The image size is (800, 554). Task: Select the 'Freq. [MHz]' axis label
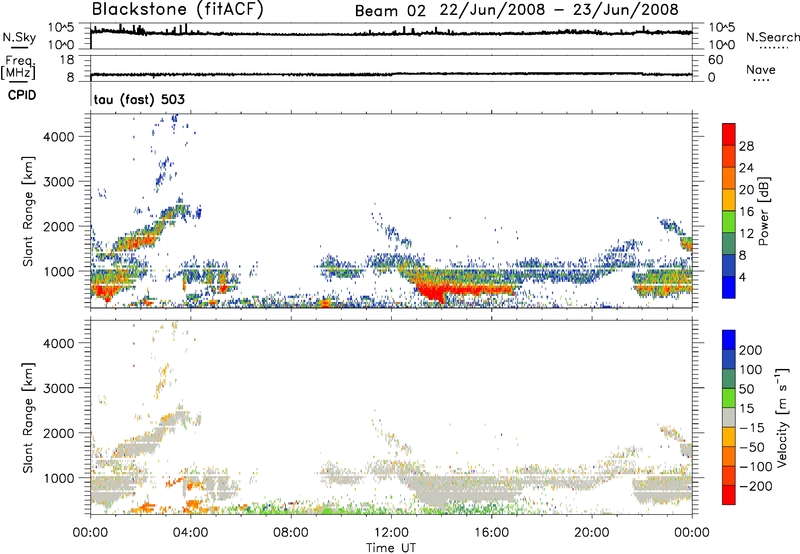(x=19, y=67)
